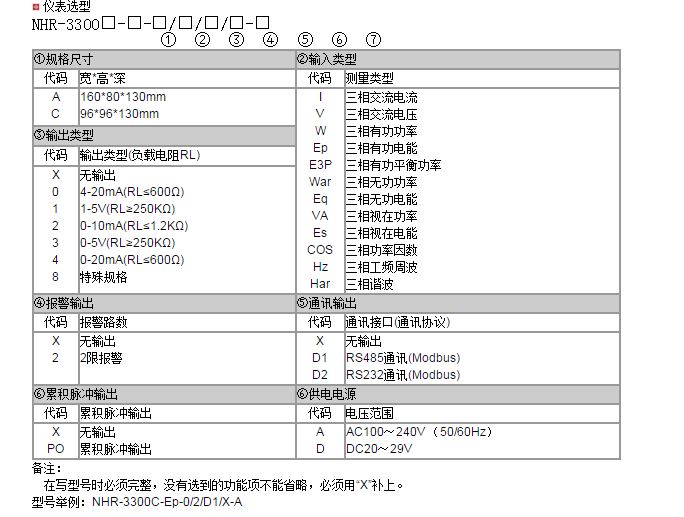This screenshot has width=684, height=517.
Task: Select the 三相有功平衡功率 measurement type
Action: (393, 165)
